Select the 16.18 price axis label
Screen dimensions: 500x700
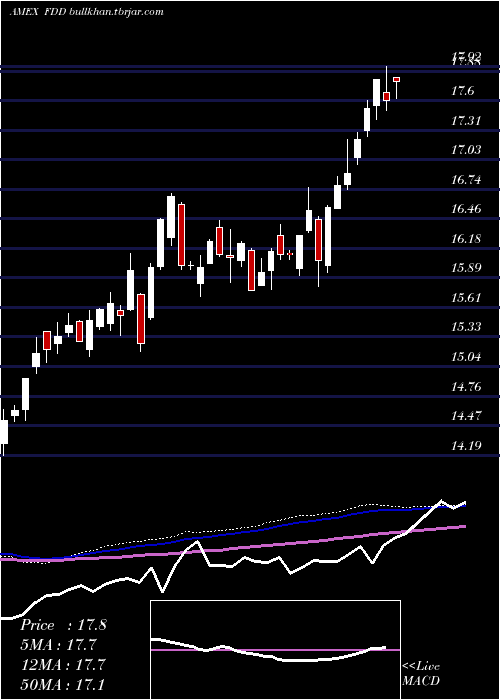467,238
